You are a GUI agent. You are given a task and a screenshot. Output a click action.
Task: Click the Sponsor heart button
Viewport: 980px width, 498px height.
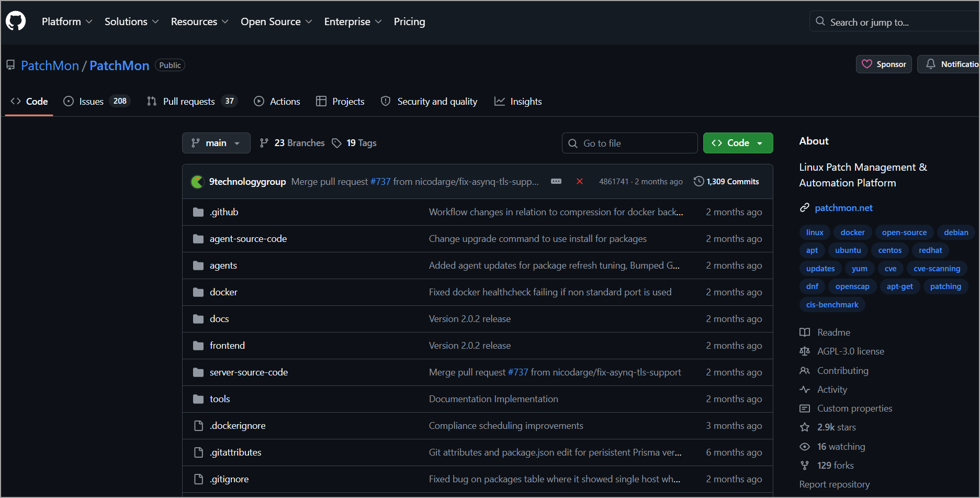coord(884,64)
